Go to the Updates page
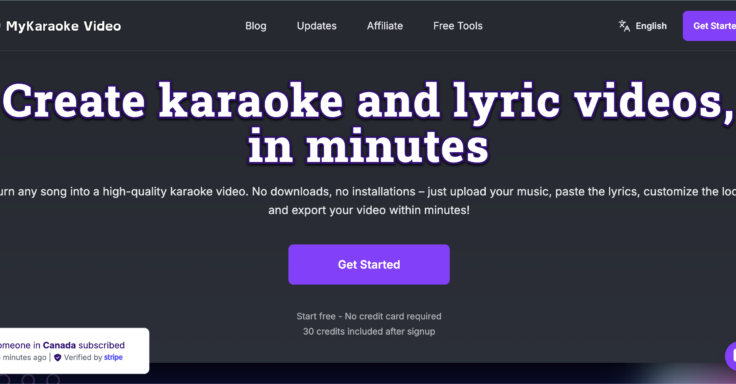736x384 pixels. [x=316, y=26]
